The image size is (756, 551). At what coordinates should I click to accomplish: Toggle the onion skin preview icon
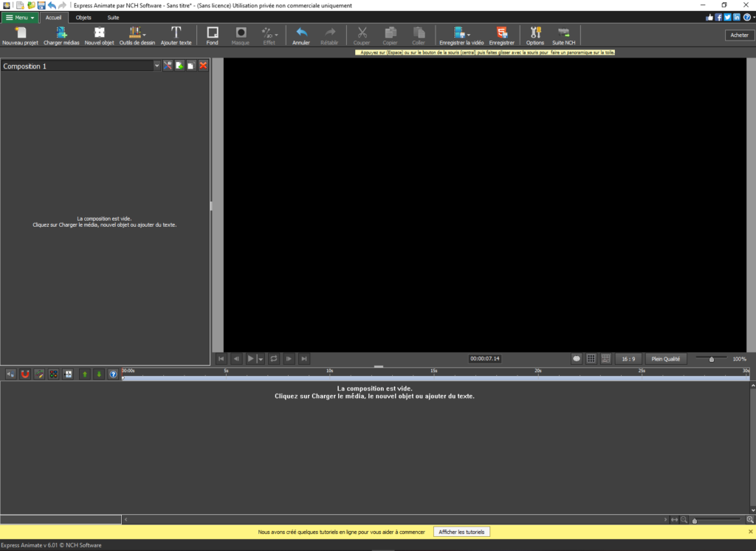coord(576,358)
